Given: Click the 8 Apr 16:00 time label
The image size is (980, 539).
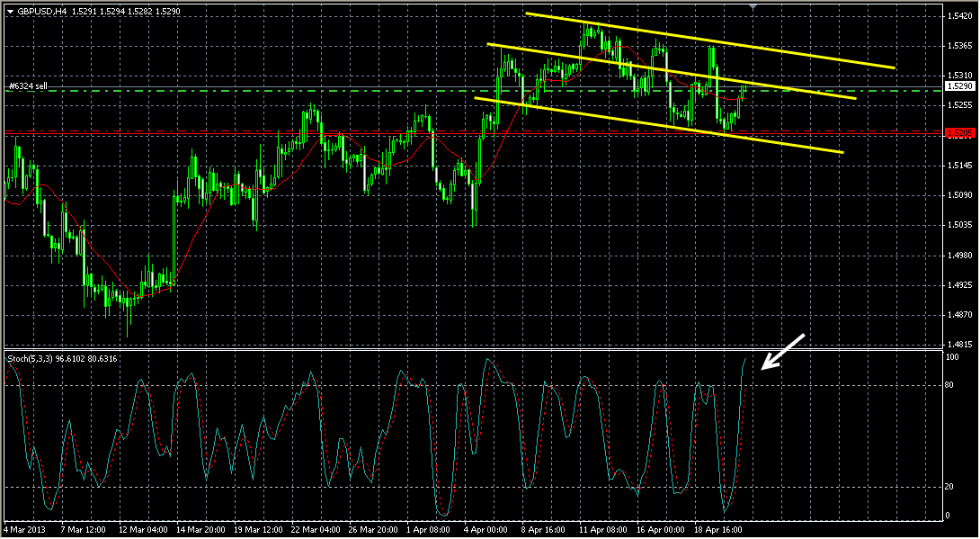Looking at the screenshot, I should [542, 529].
